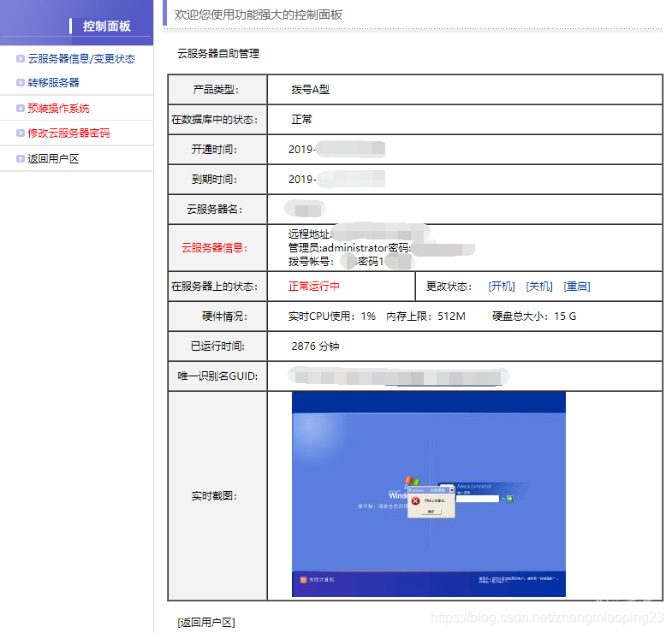
Task: Click the 远程地址 line in server info
Action: coord(358,234)
